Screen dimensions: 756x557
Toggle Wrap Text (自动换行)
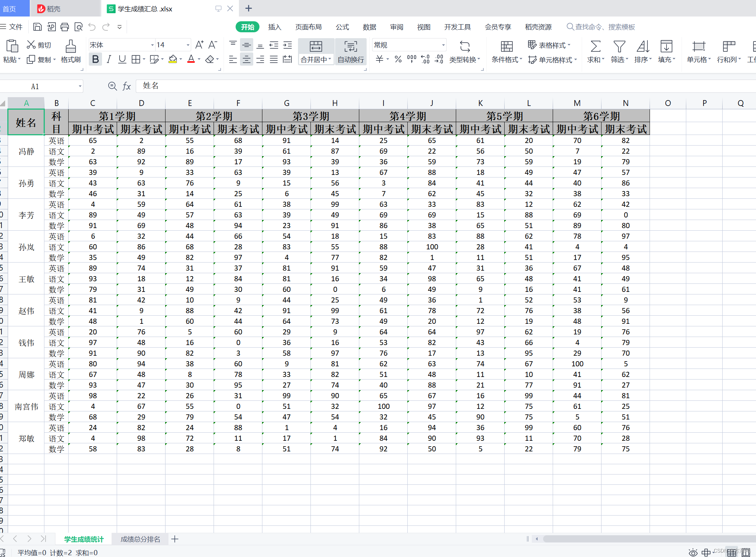pos(351,51)
